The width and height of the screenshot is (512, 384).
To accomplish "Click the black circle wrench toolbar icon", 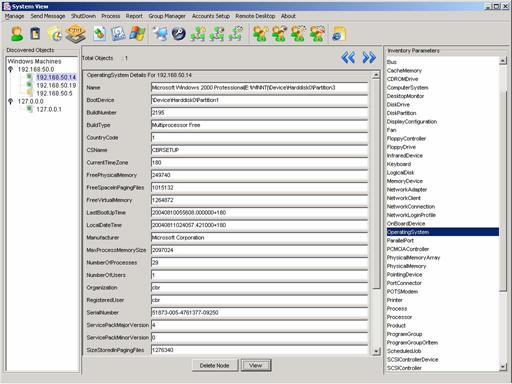I will (x=179, y=34).
